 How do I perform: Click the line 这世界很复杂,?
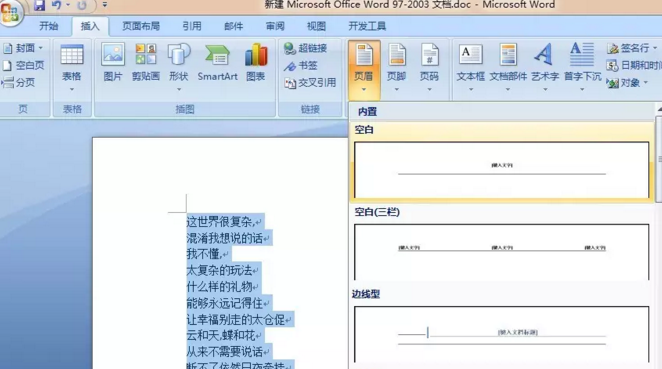tap(220, 222)
